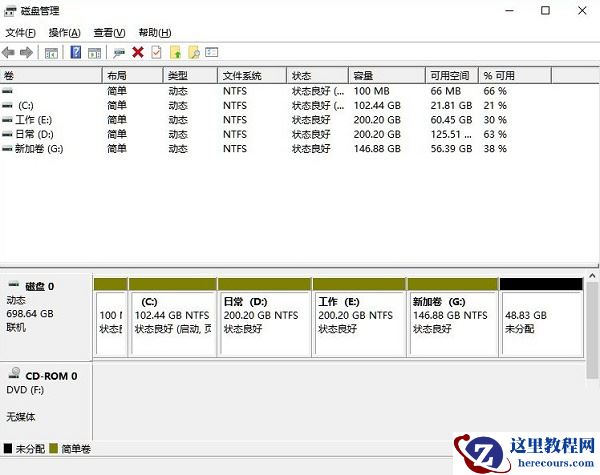Viewport: 600px width, 475px height.
Task: Click the DVD (F:) label
Action: tap(25, 390)
